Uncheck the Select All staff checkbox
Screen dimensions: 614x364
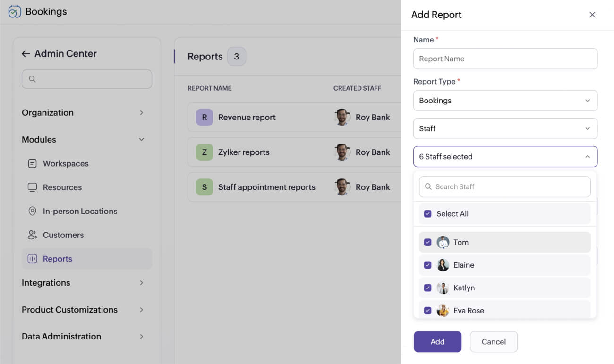pyautogui.click(x=427, y=213)
